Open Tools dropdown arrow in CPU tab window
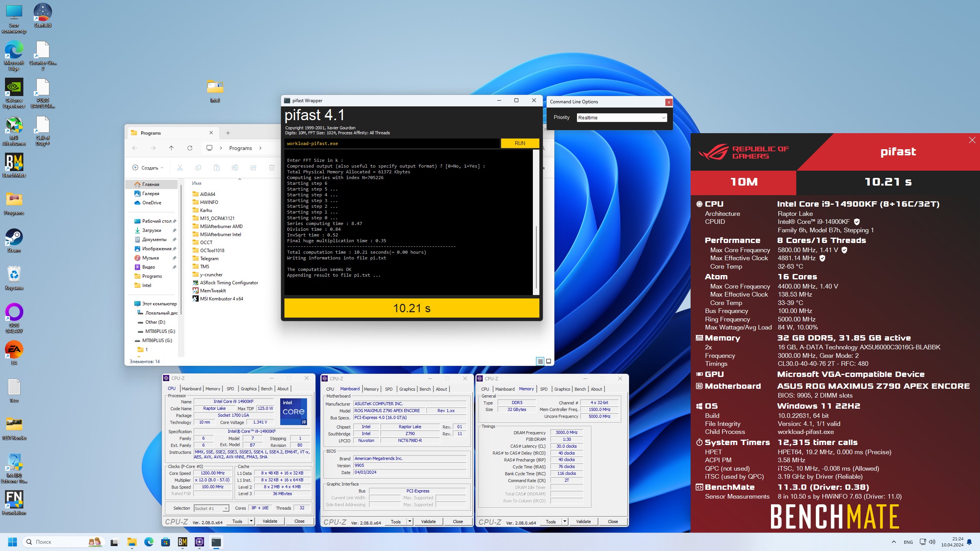 (x=251, y=521)
